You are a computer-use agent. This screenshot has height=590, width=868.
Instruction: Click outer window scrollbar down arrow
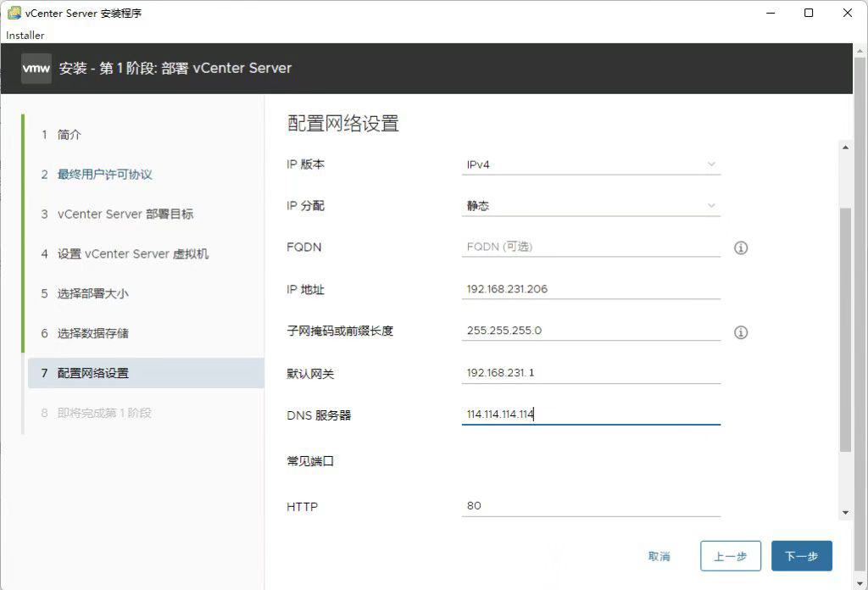click(x=860, y=583)
